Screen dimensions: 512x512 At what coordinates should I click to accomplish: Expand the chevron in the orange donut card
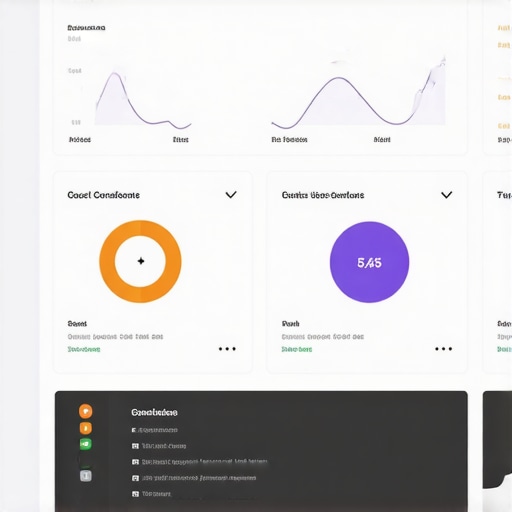coord(231,195)
